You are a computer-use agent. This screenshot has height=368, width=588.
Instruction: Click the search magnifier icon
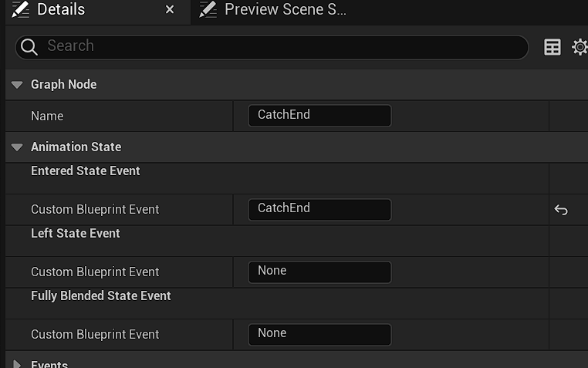(29, 47)
